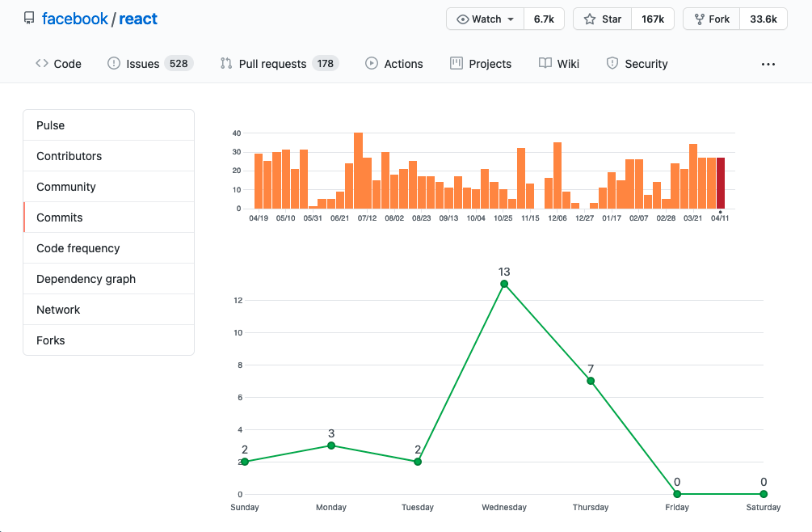This screenshot has width=812, height=532.
Task: Click the Actions play icon
Action: [x=372, y=63]
